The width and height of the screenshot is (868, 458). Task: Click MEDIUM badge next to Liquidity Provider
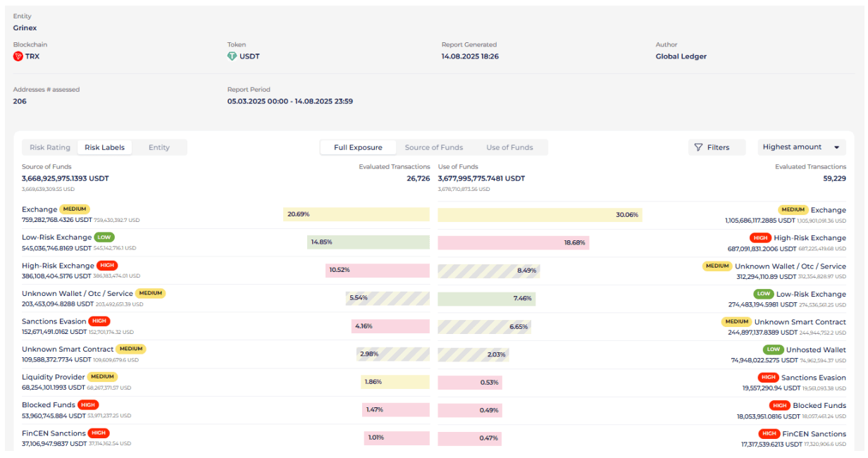pyautogui.click(x=102, y=377)
